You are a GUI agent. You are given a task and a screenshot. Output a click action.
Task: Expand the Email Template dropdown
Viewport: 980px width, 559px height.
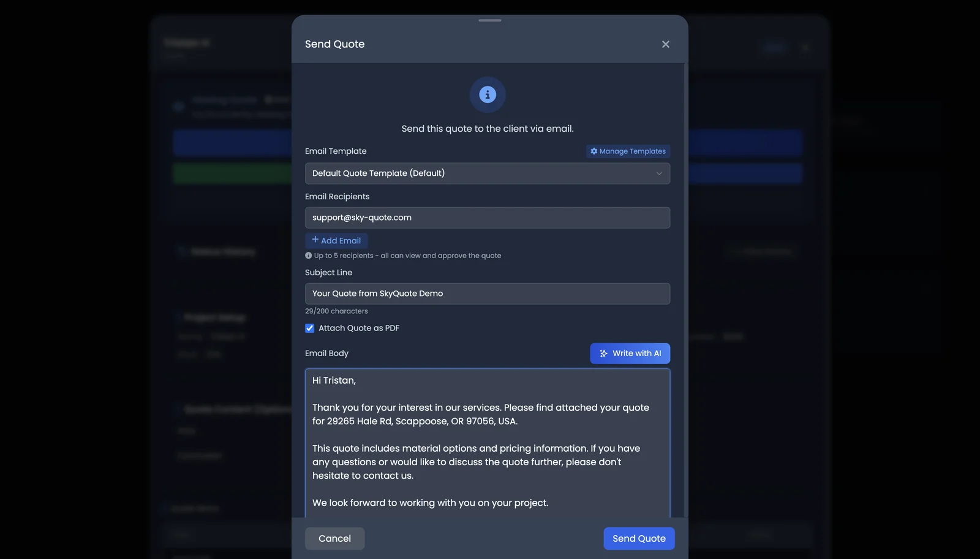(488, 173)
